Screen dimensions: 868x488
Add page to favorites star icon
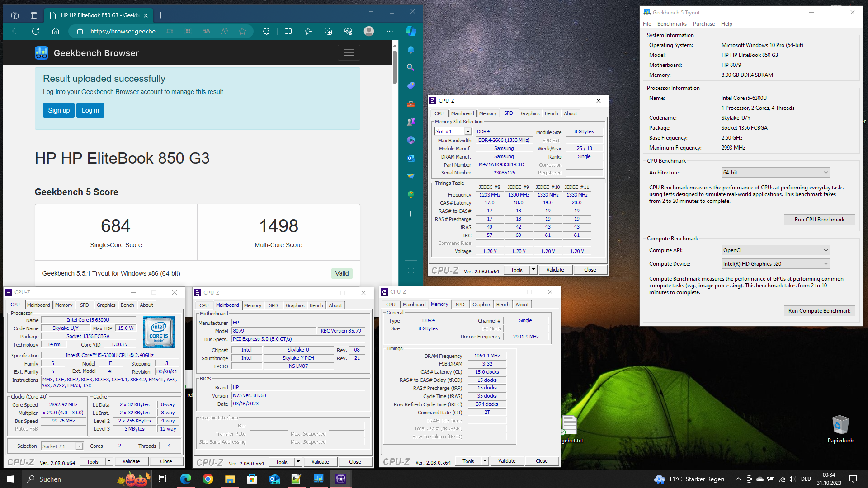pyautogui.click(x=242, y=31)
